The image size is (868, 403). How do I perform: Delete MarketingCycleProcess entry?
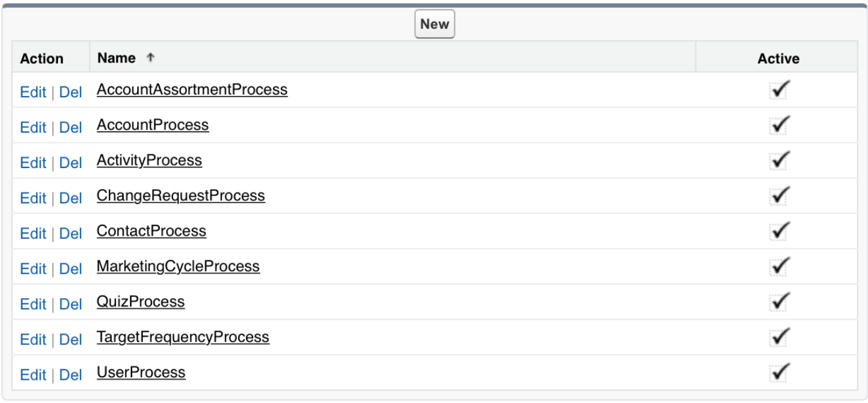click(70, 269)
